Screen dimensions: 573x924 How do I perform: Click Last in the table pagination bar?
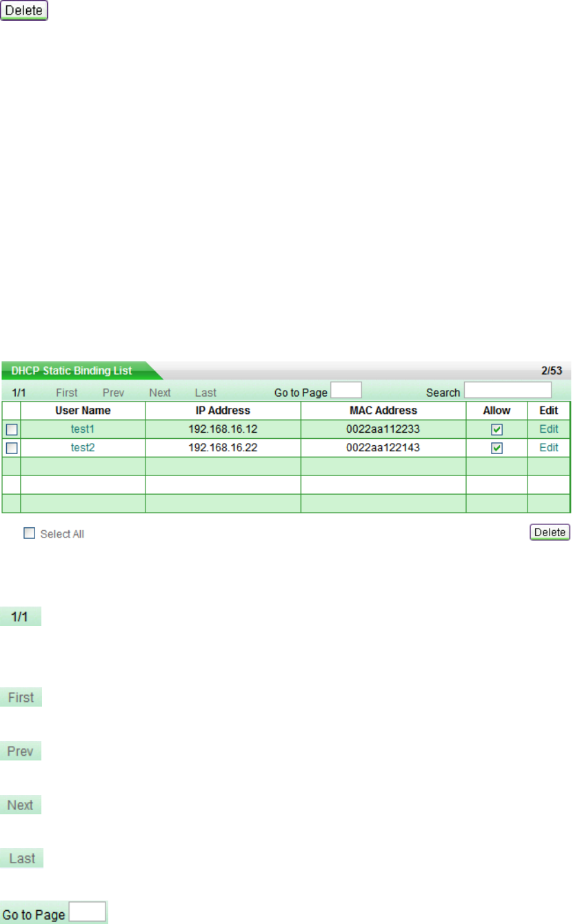205,393
